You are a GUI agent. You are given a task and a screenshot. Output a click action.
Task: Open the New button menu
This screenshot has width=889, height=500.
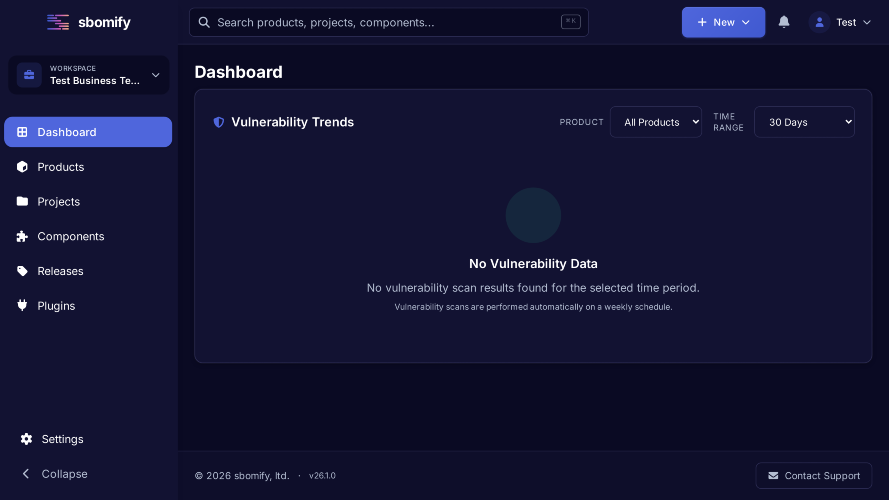click(x=723, y=22)
